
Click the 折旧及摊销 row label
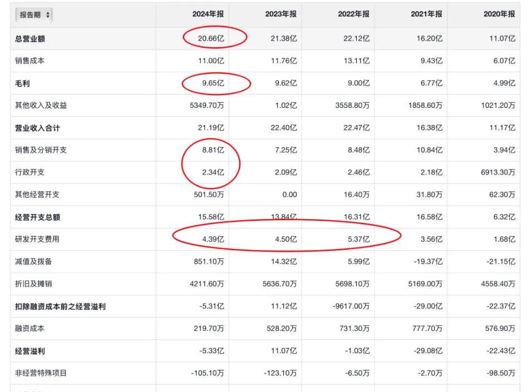click(x=33, y=284)
